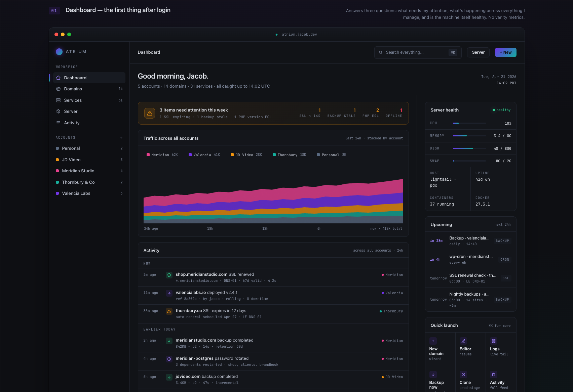Open the Editor pencil icon in Quick launch
The width and height of the screenshot is (573, 392).
pos(463,341)
